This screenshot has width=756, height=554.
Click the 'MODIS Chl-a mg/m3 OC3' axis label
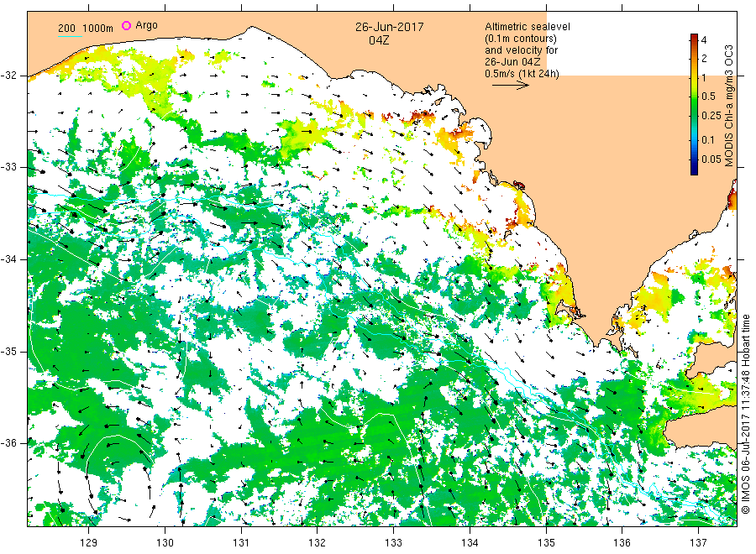pos(729,106)
